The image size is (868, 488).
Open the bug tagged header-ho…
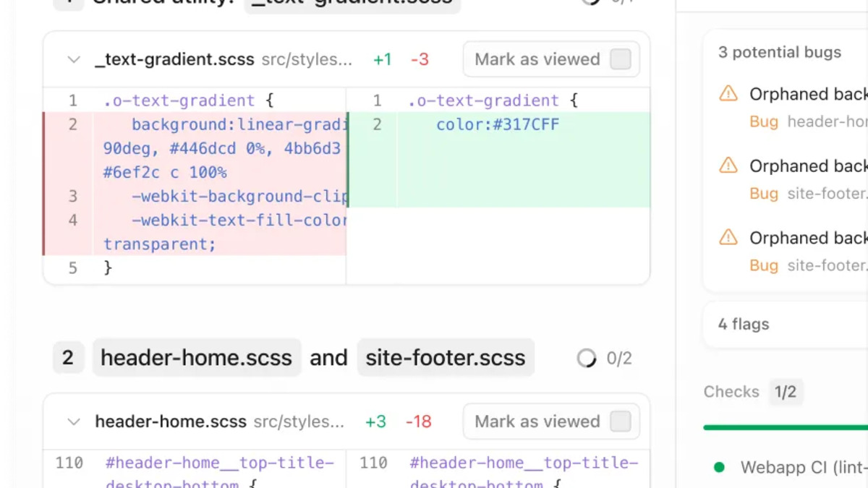tap(808, 107)
